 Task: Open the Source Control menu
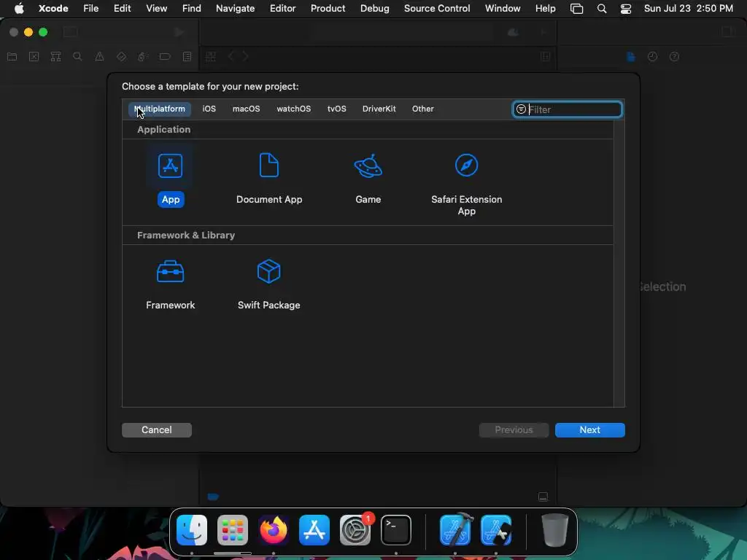tap(437, 8)
